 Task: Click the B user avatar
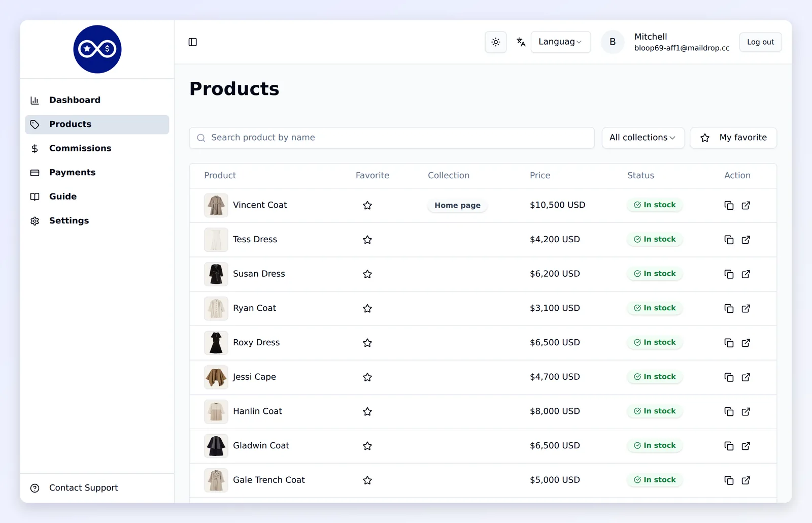point(613,42)
